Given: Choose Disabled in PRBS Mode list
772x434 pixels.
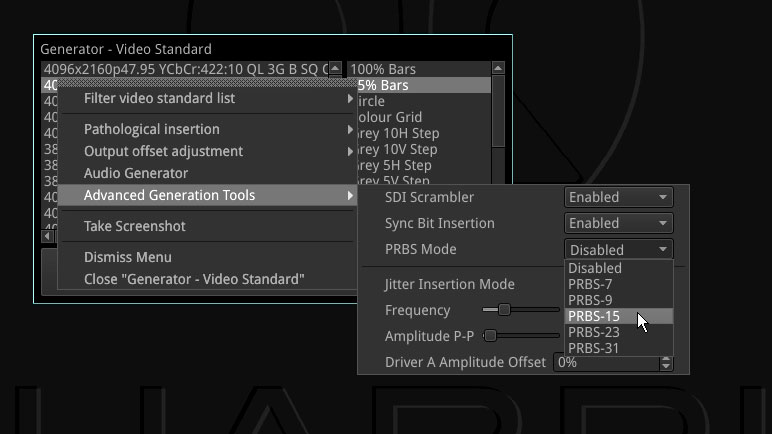Looking at the screenshot, I should (x=618, y=268).
